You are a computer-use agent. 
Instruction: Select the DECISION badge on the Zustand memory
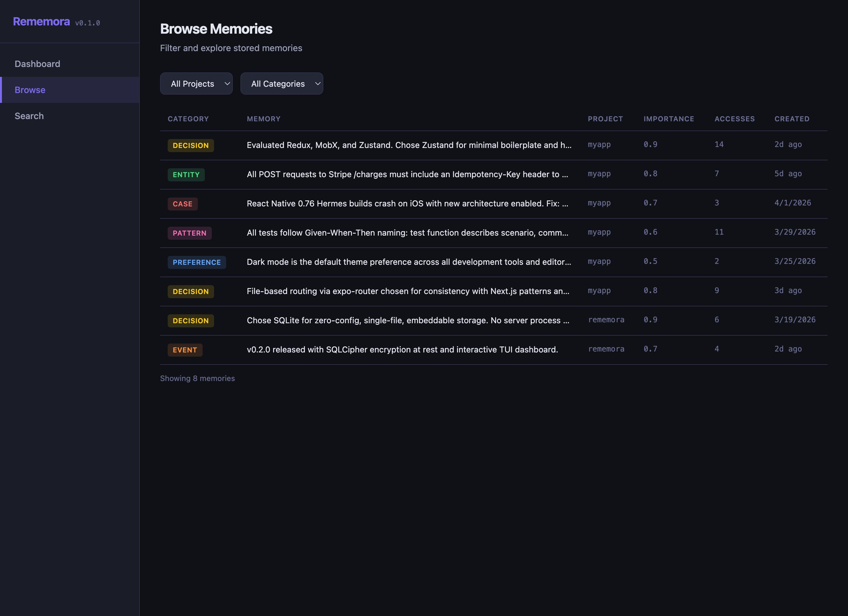point(191,145)
